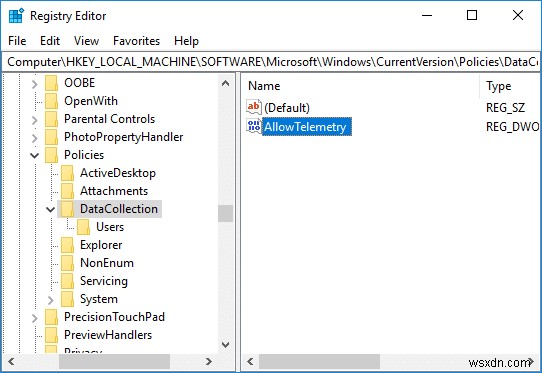The height and width of the screenshot is (373, 542).
Task: Click the System folder icon
Action: (x=67, y=299)
